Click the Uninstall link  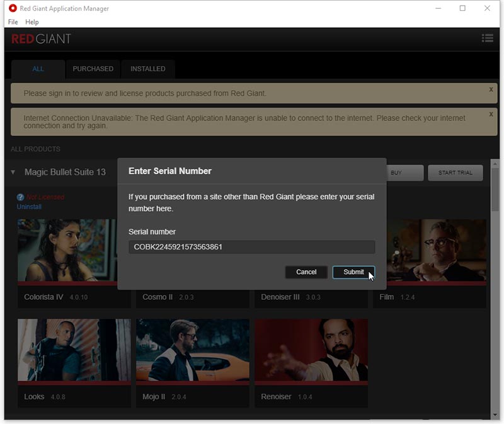coord(29,207)
